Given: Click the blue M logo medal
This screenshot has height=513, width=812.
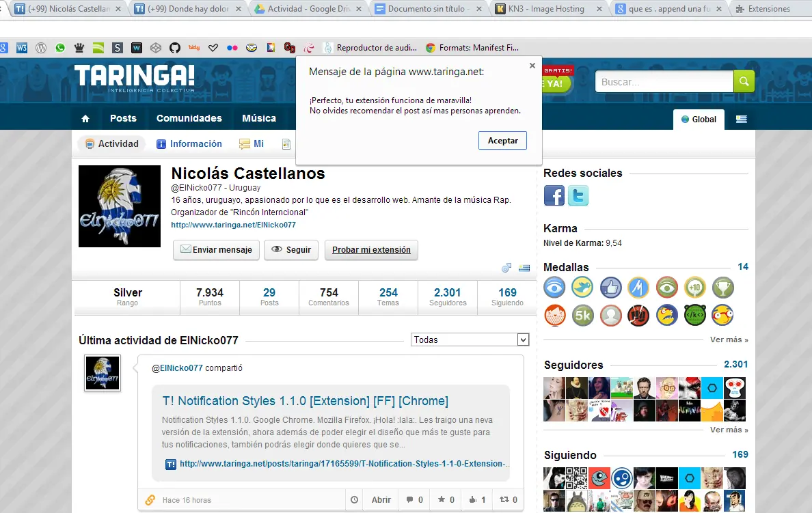Looking at the screenshot, I should point(638,288).
